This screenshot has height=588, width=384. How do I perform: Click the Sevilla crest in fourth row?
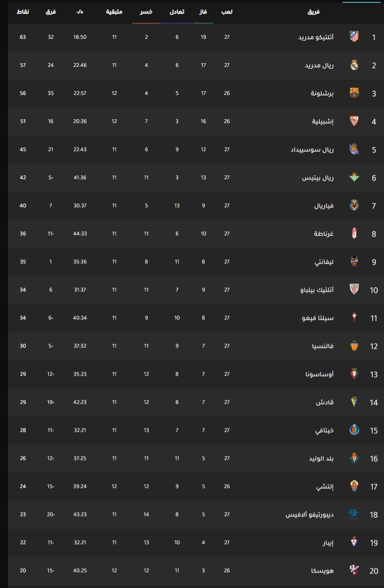coord(354,121)
